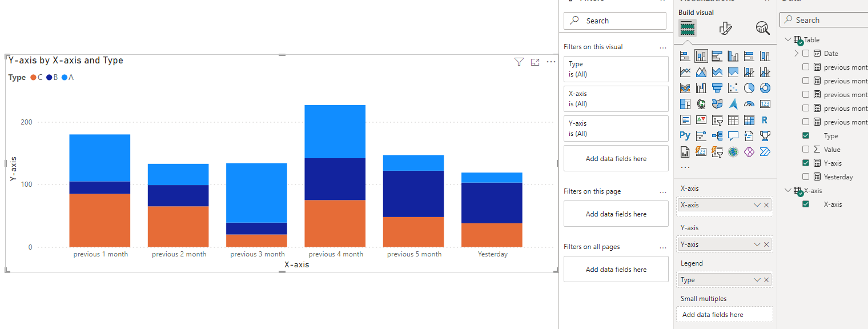This screenshot has width=868, height=329.
Task: Collapse the X-axis table node
Action: [788, 190]
